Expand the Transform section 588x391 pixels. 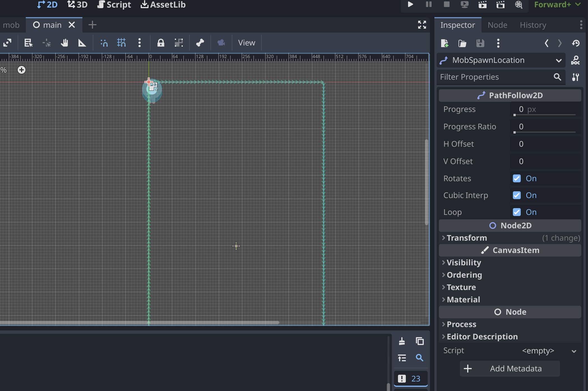[x=467, y=238]
